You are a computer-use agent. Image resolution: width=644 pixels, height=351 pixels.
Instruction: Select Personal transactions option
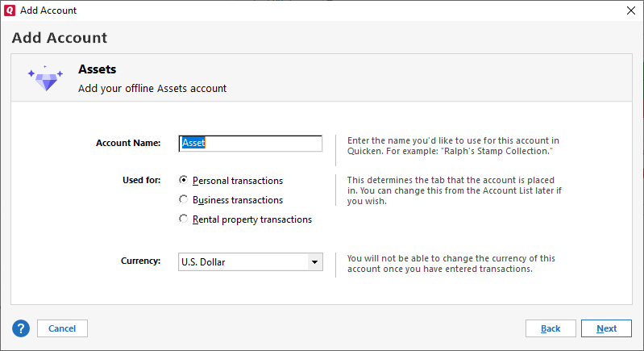click(x=185, y=181)
